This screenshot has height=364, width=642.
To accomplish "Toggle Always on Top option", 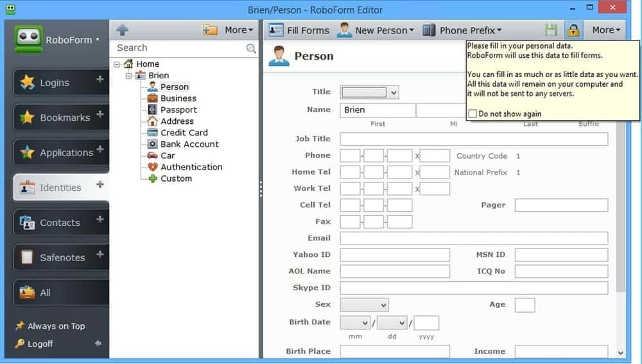I will (x=56, y=326).
